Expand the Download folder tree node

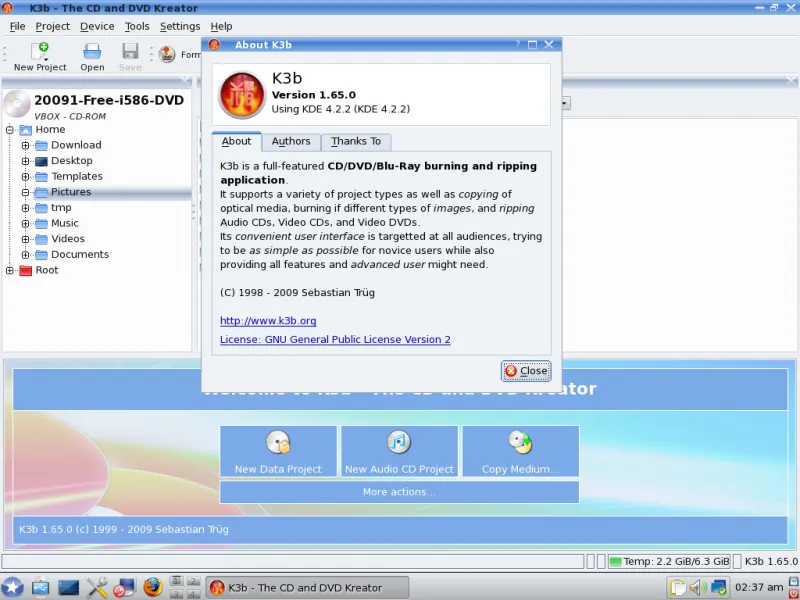click(x=26, y=145)
